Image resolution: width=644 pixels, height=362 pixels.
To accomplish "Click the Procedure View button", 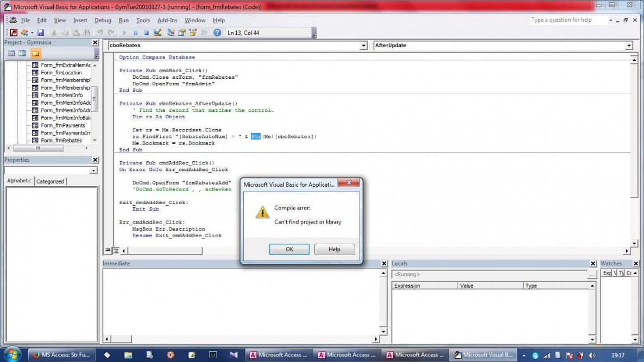I will [x=108, y=250].
